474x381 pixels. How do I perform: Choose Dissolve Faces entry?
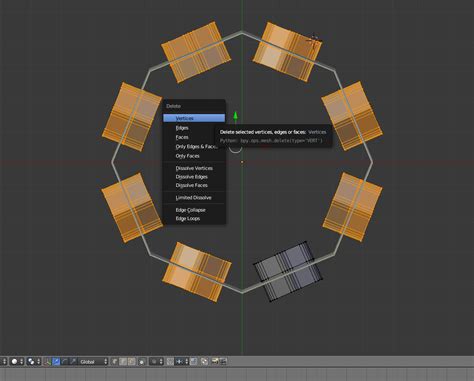click(194, 185)
